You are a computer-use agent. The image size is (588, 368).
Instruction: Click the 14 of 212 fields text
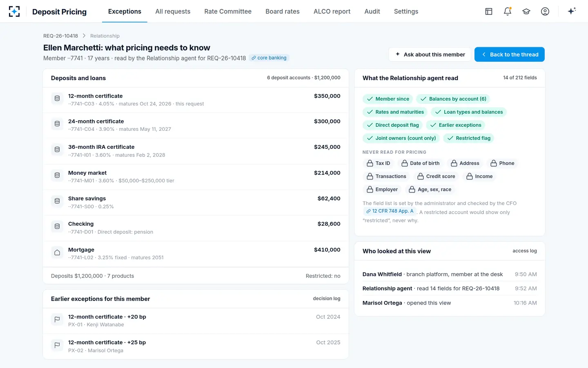520,78
